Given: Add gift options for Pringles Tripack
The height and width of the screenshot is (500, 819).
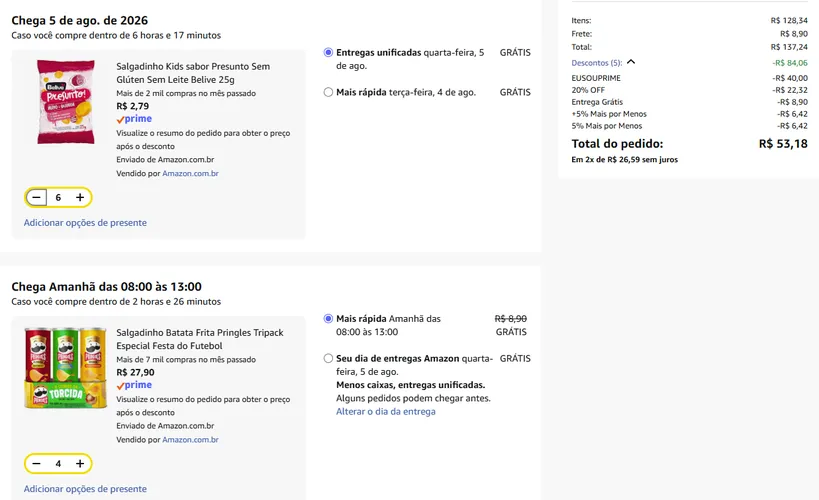Looking at the screenshot, I should click(85, 489).
